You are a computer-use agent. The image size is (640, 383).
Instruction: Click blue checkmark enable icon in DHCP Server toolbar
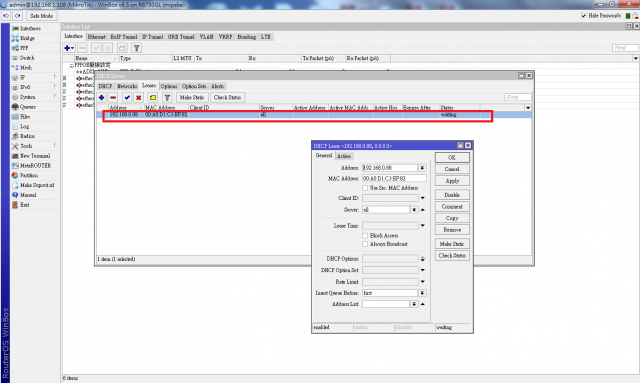coord(127,98)
